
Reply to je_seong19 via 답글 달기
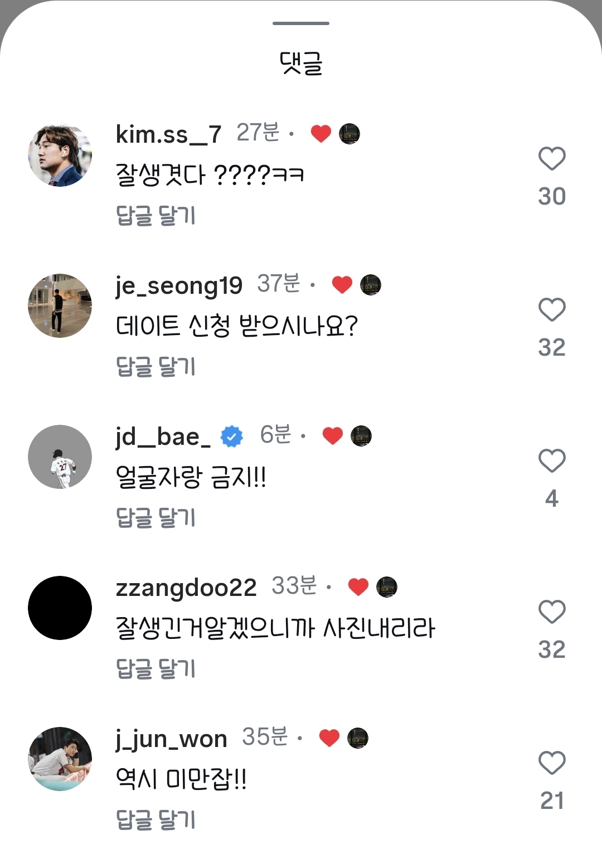156,366
